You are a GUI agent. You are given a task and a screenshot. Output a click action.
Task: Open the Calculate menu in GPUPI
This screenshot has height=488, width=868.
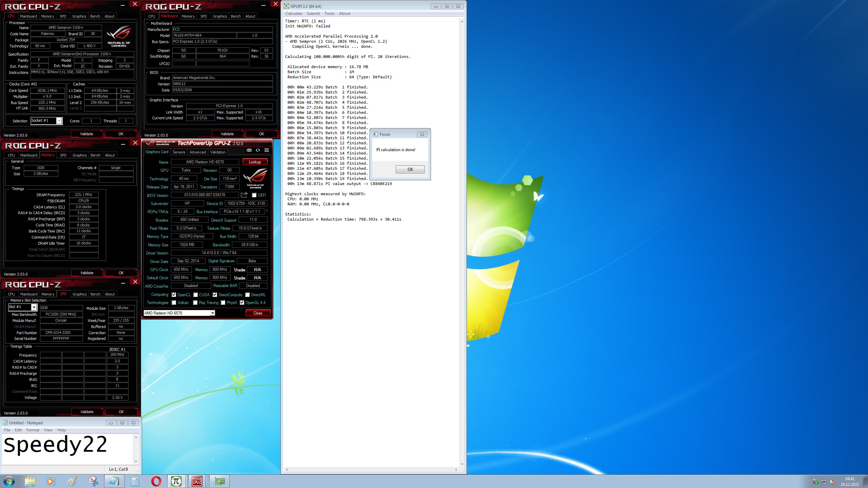294,14
